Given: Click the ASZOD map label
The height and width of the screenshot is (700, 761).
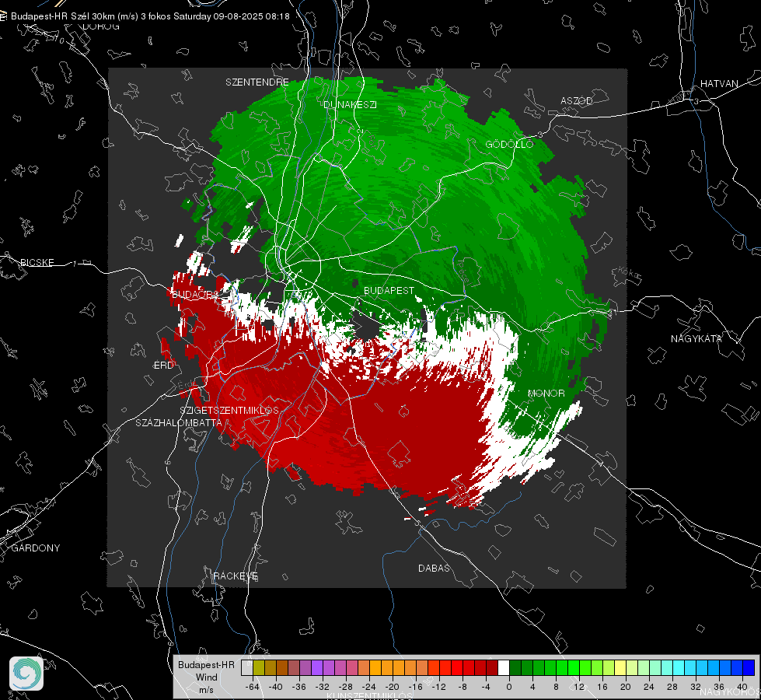Looking at the screenshot, I should point(577,100).
